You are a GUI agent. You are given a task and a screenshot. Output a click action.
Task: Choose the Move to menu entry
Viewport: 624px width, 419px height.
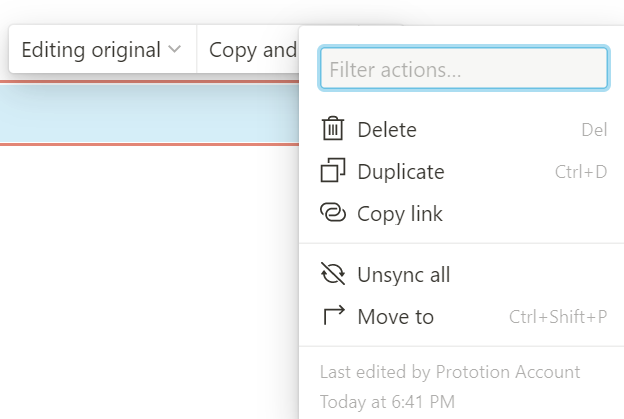(x=464, y=317)
